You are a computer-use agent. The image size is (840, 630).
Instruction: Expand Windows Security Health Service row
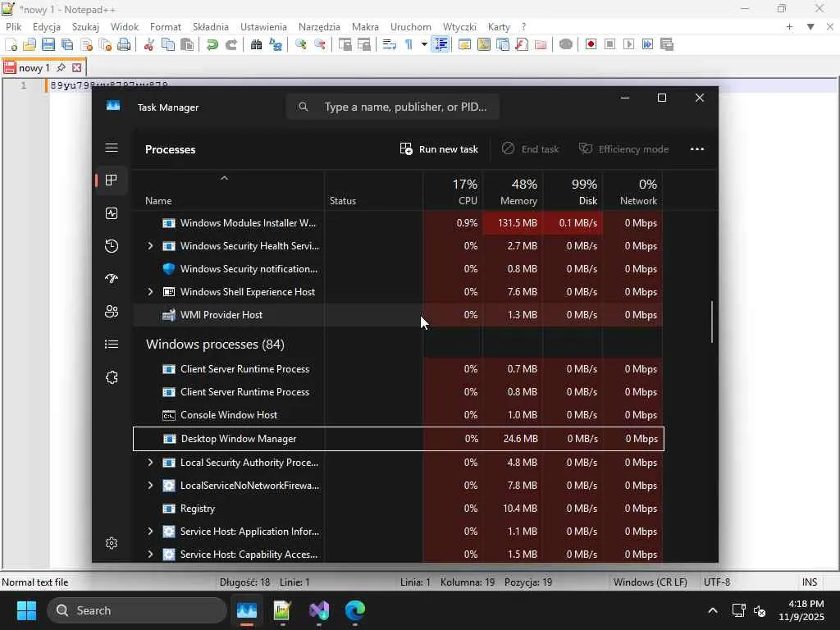coord(151,246)
